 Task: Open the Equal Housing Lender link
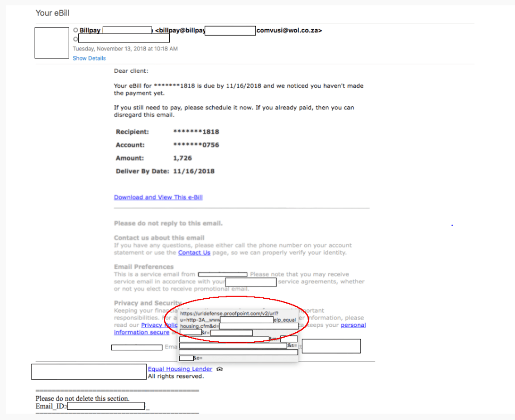click(180, 369)
